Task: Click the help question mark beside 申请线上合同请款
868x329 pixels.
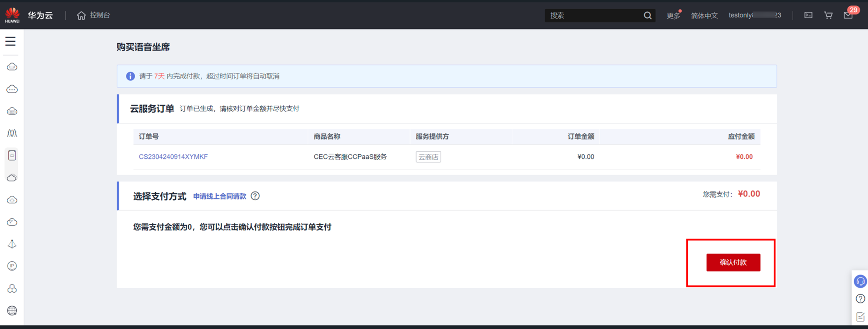Action: point(255,196)
